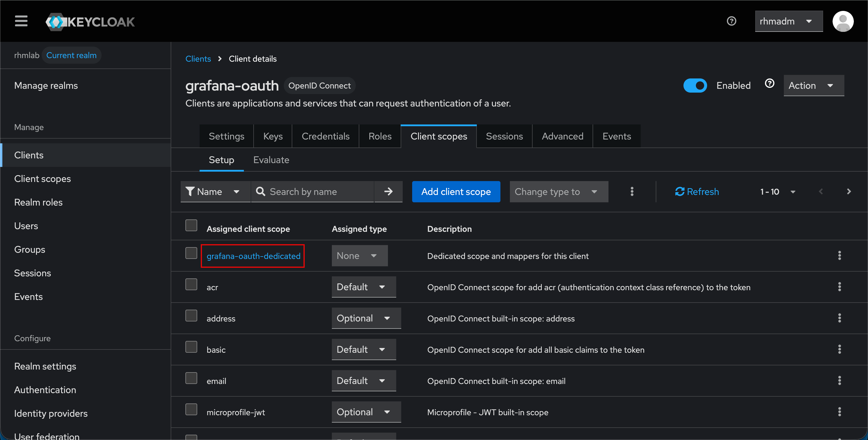Toggle the client Enabled switch
Screen dimensions: 868x440
click(x=695, y=86)
